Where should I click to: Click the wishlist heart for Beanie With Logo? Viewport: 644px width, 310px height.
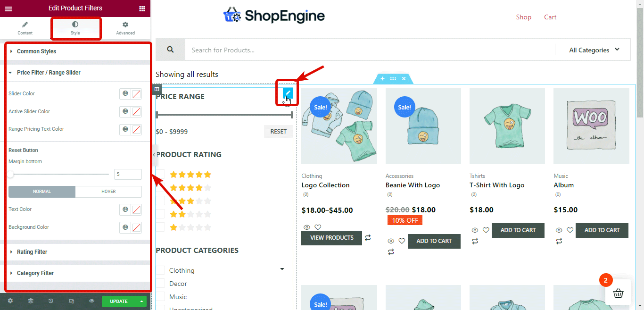point(402,241)
